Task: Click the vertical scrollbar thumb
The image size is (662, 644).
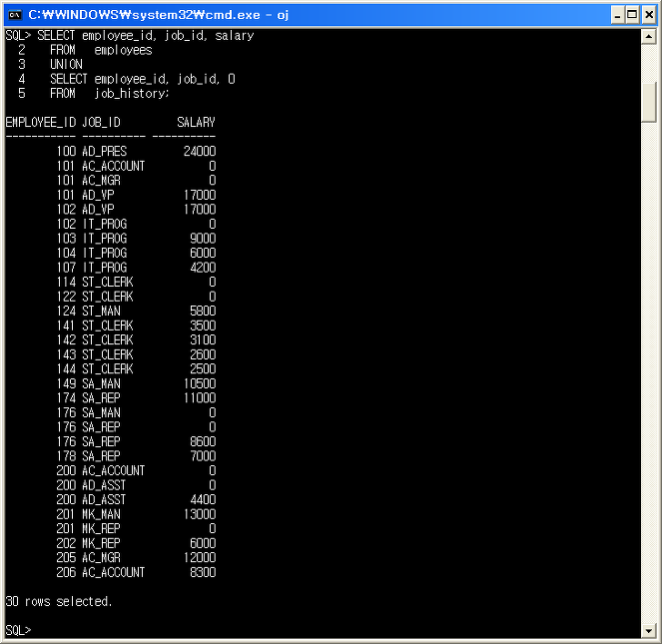Action: pyautogui.click(x=648, y=102)
